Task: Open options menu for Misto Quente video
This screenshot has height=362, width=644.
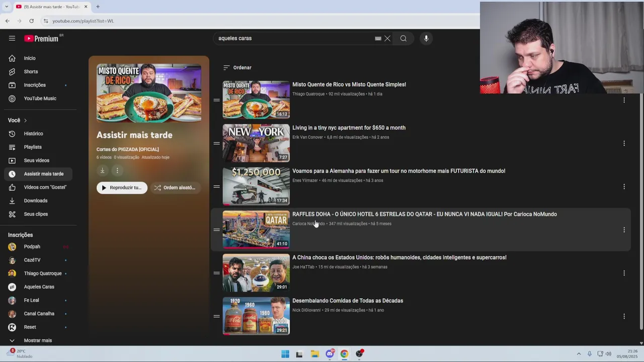Action: [624, 100]
